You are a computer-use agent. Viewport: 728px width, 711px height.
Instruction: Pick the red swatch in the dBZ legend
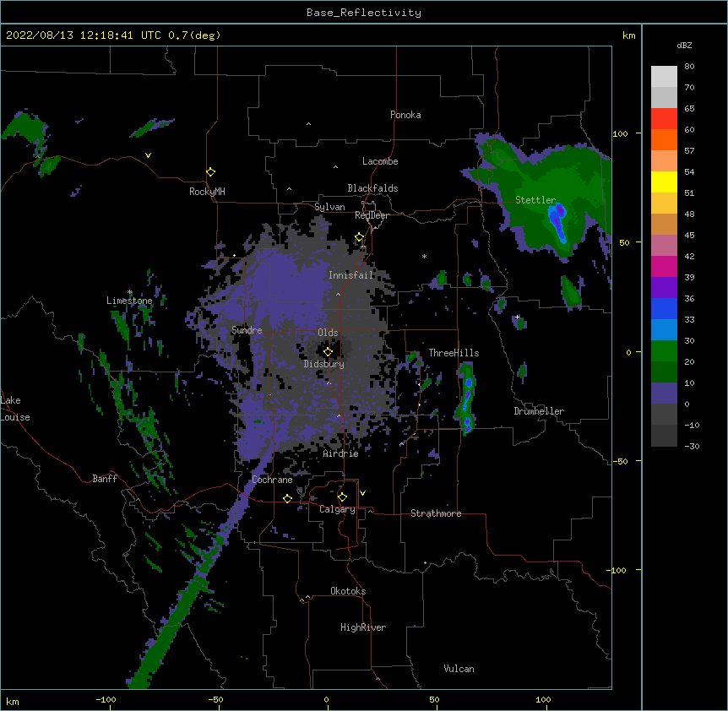[x=664, y=119]
